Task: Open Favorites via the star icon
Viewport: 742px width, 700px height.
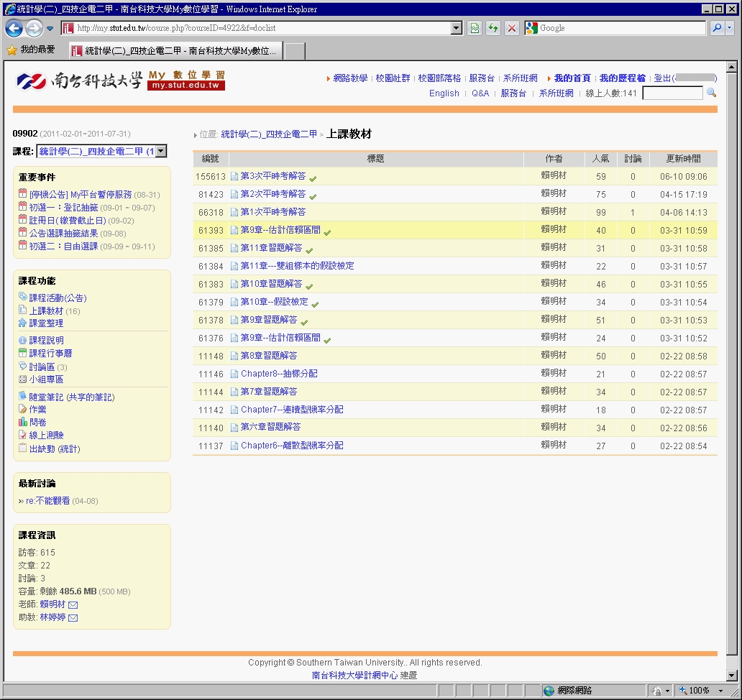Action: click(x=12, y=50)
